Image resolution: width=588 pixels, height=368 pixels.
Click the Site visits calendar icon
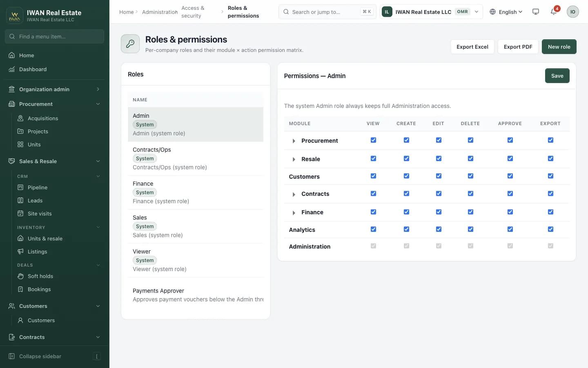[x=20, y=213]
